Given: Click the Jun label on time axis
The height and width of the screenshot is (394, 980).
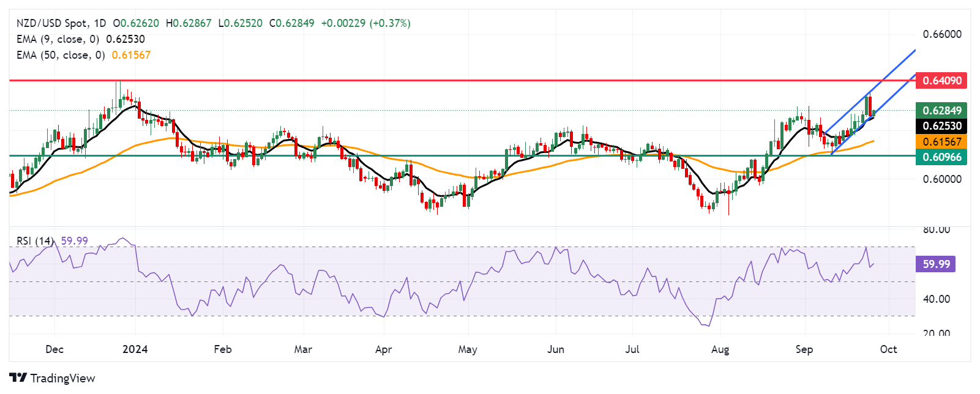Looking at the screenshot, I should (x=555, y=349).
